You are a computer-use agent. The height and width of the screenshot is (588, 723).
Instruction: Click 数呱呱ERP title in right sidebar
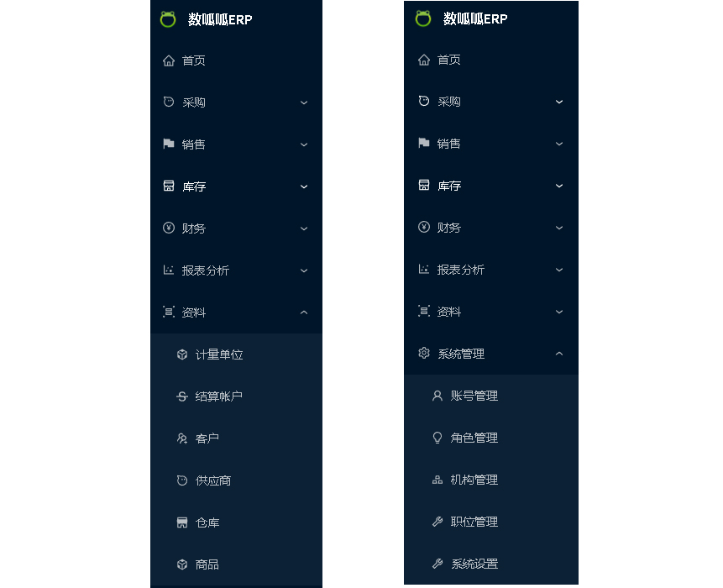[475, 19]
